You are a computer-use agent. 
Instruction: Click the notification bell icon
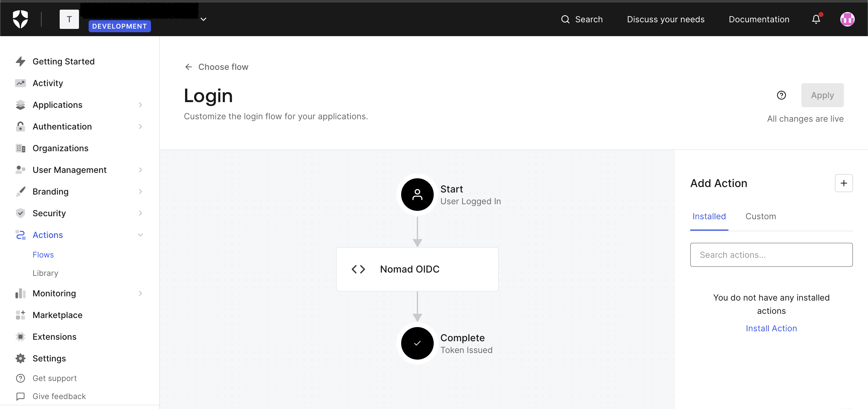(816, 19)
